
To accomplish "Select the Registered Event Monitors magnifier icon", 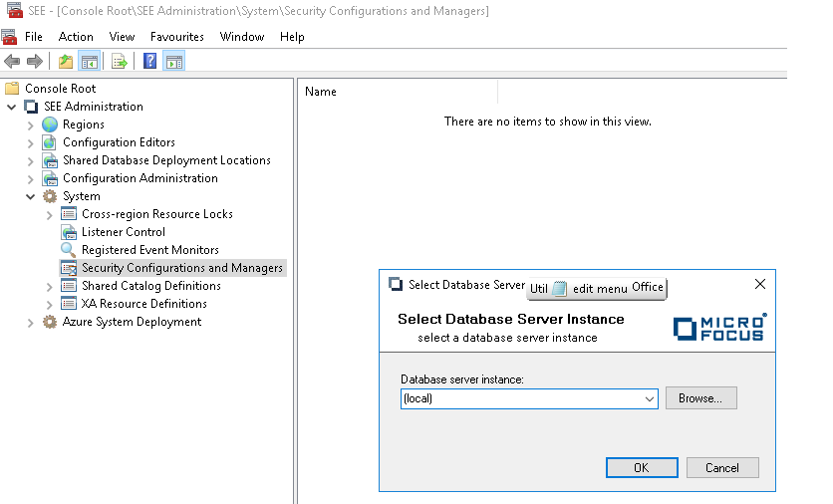I will click(x=69, y=250).
